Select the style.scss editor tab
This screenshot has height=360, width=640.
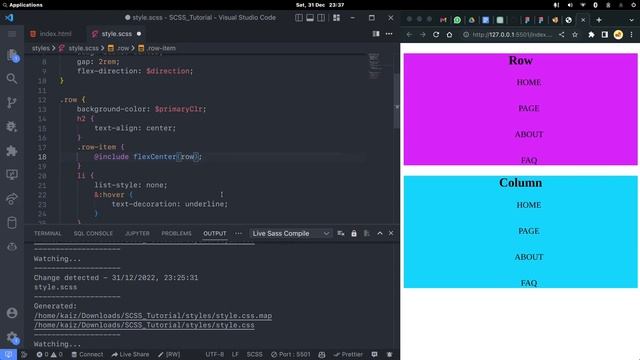point(116,34)
